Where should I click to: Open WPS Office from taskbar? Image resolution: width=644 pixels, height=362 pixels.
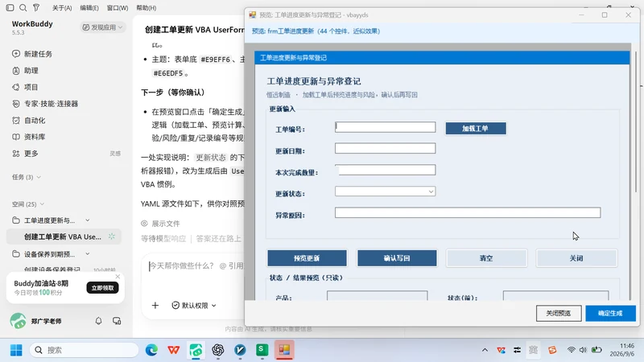click(174, 350)
